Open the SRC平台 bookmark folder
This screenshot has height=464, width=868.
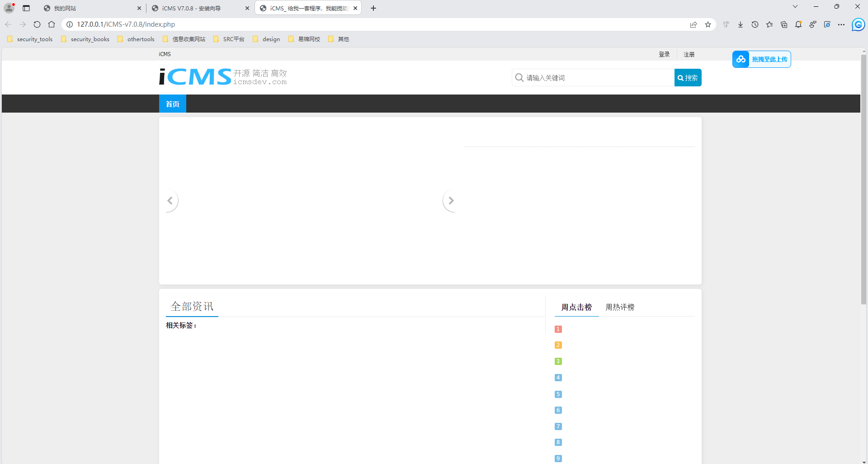[x=229, y=39]
